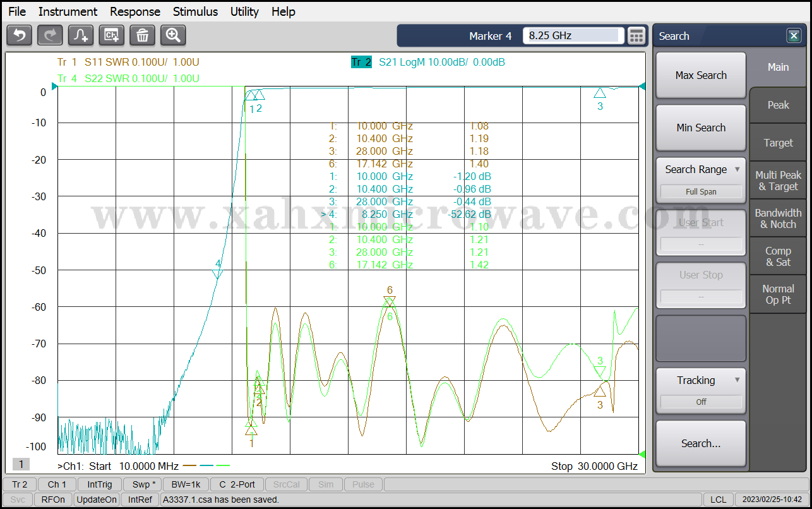This screenshot has width=812, height=509.
Task: Select the Multi Peak & Target tab
Action: coord(778,181)
